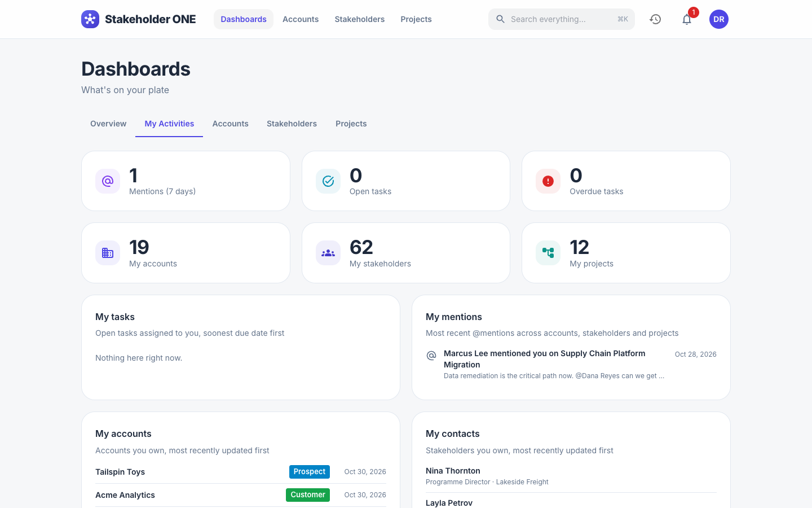Switch to the Projects dashboard tab

point(351,124)
